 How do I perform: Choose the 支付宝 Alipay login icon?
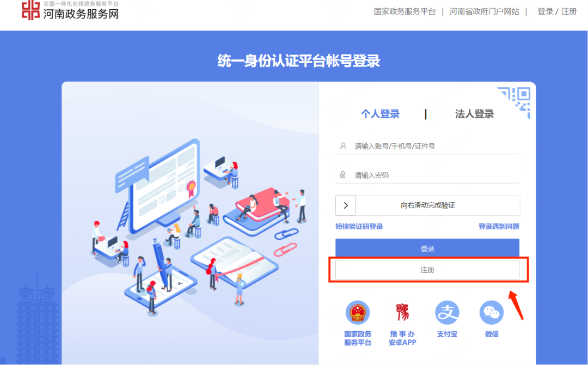pos(447,313)
